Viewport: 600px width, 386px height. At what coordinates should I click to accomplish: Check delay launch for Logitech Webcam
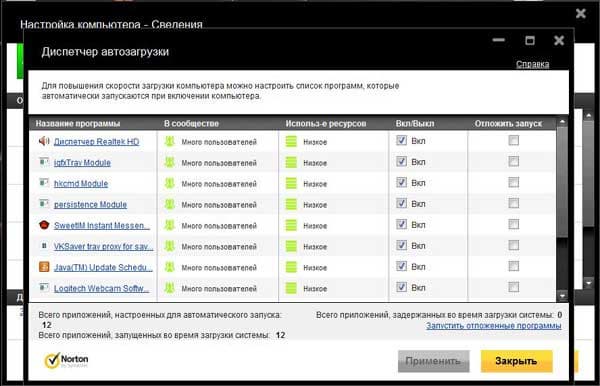[514, 287]
